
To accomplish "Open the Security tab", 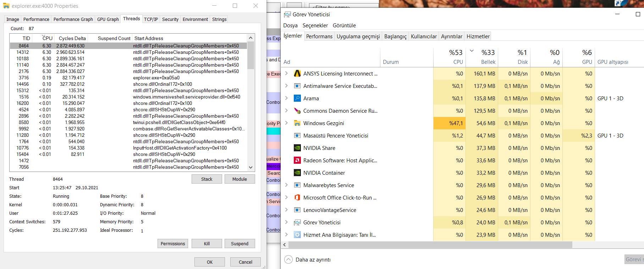I will 170,19.
